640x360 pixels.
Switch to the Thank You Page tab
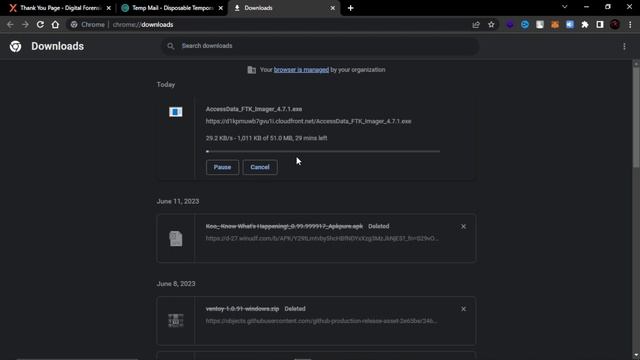[x=60, y=8]
